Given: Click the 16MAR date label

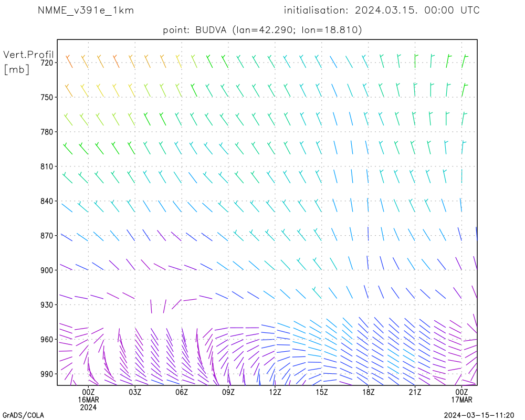Looking at the screenshot, I should [x=88, y=400].
